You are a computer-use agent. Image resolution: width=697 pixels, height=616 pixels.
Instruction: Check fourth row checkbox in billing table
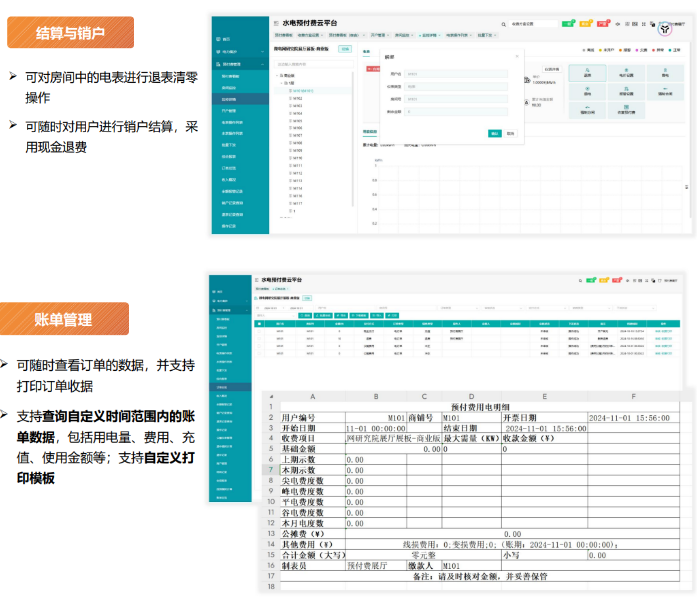pyautogui.click(x=259, y=354)
